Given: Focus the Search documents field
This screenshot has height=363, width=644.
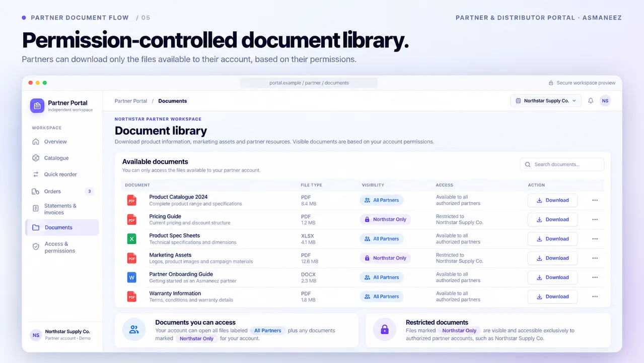Looking at the screenshot, I should [x=562, y=164].
